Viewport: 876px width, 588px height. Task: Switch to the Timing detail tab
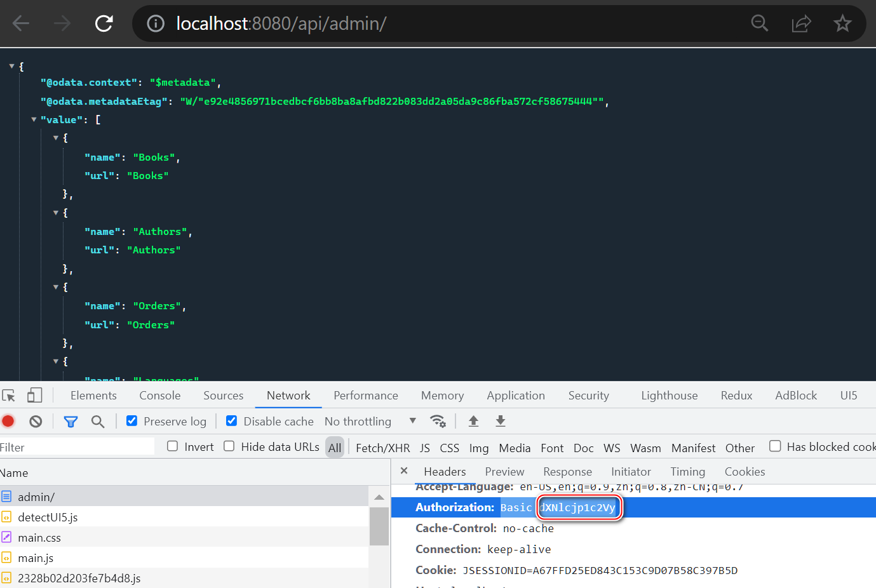coord(687,472)
